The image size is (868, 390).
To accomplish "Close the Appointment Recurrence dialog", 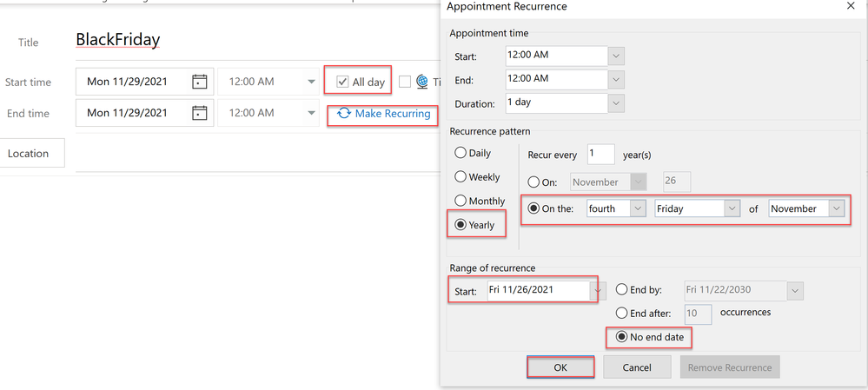I will [x=849, y=7].
